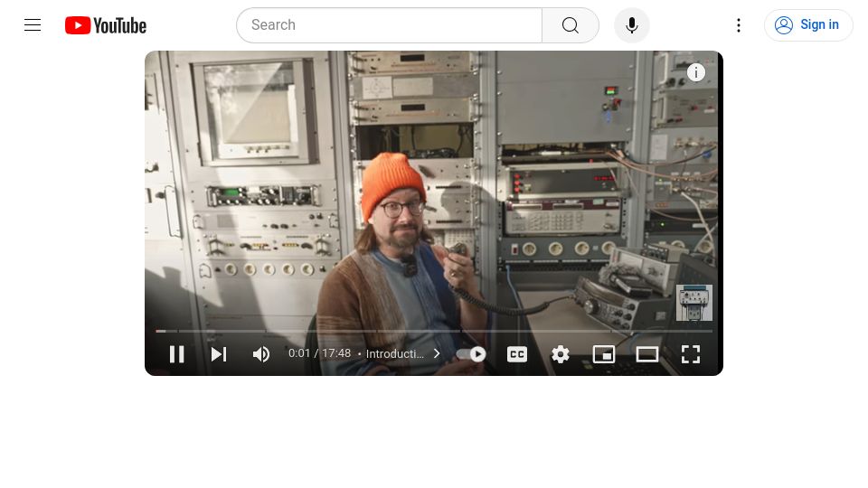Viewport: 868px width, 488px height.
Task: Open the hamburger guide menu
Action: pos(33,25)
